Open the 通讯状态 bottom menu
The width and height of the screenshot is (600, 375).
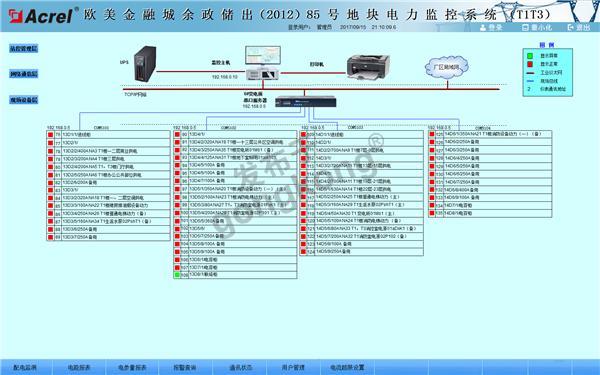click(240, 367)
